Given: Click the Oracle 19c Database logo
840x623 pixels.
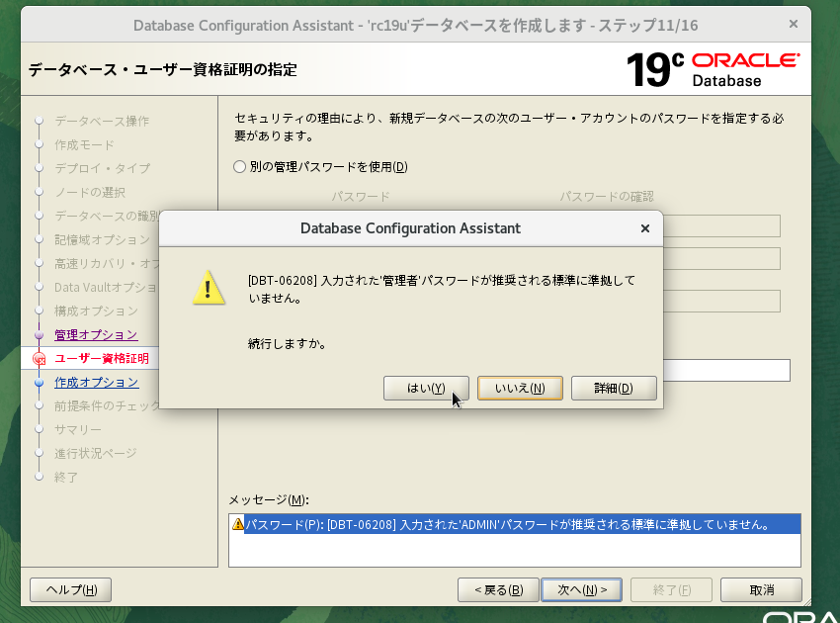Looking at the screenshot, I should click(x=714, y=69).
